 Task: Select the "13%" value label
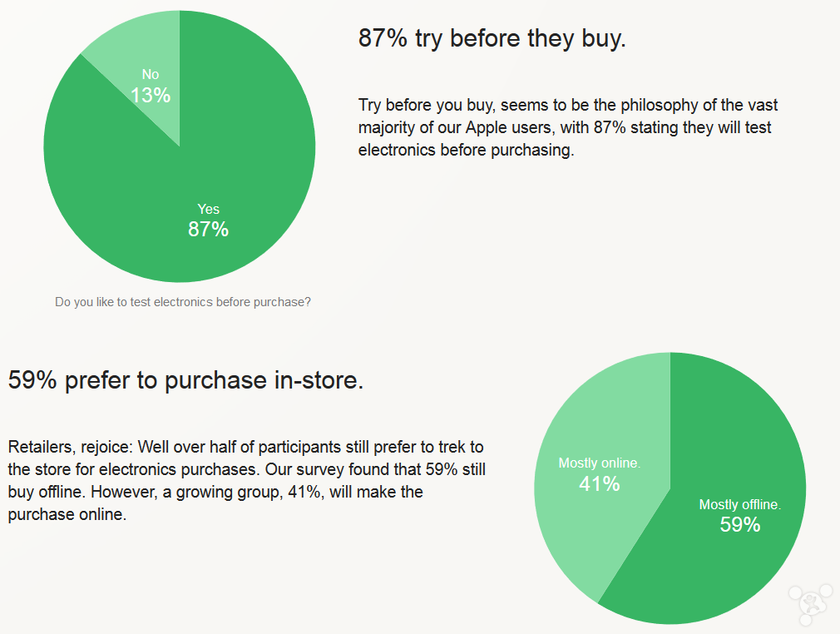tap(150, 96)
